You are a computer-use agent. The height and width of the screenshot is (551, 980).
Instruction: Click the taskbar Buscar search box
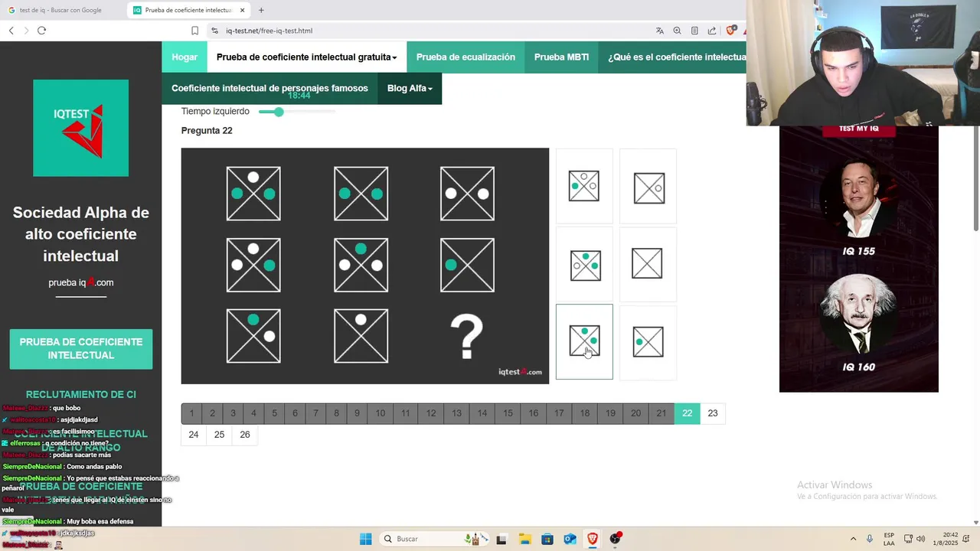[x=433, y=539]
